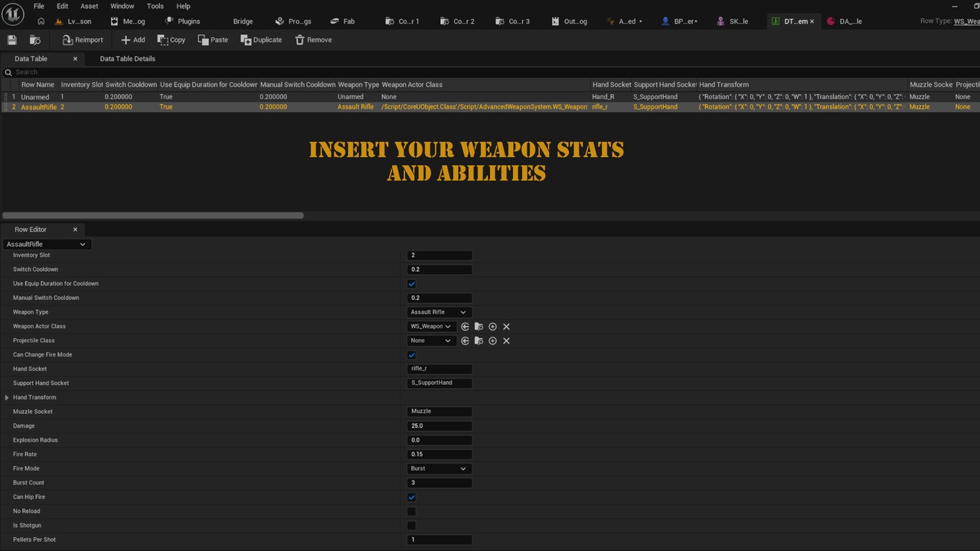Browse to Projectile Class in Content Browser
The height and width of the screenshot is (551, 980).
(x=479, y=341)
